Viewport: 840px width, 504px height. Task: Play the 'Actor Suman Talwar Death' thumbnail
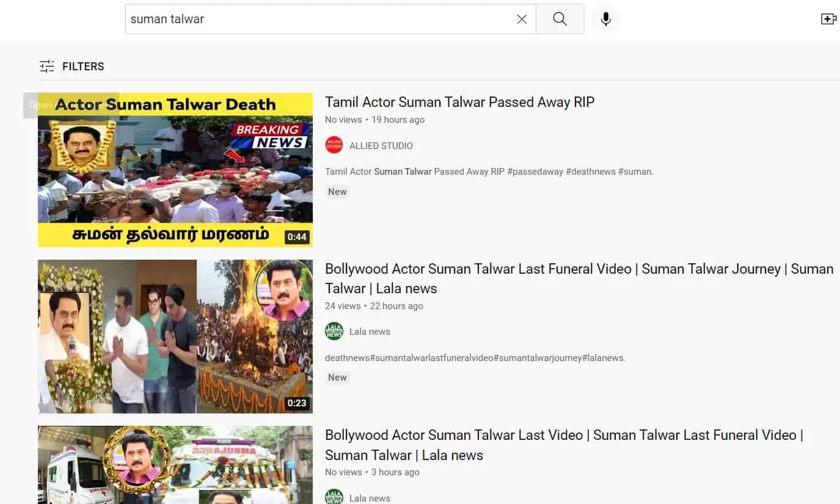coord(175,170)
